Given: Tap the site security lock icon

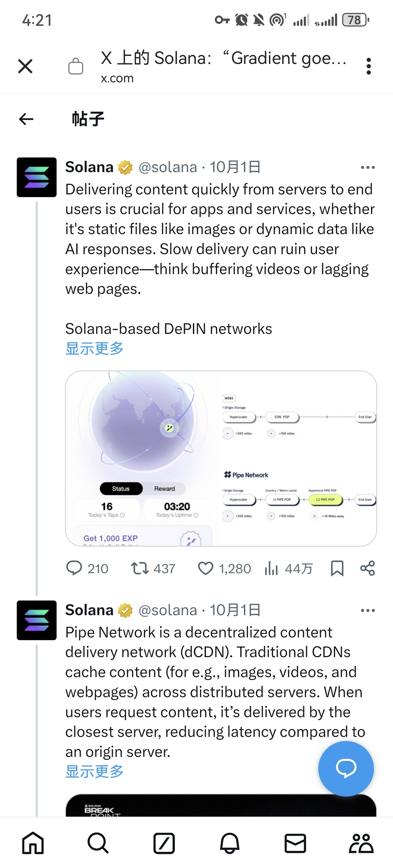Looking at the screenshot, I should pyautogui.click(x=76, y=66).
